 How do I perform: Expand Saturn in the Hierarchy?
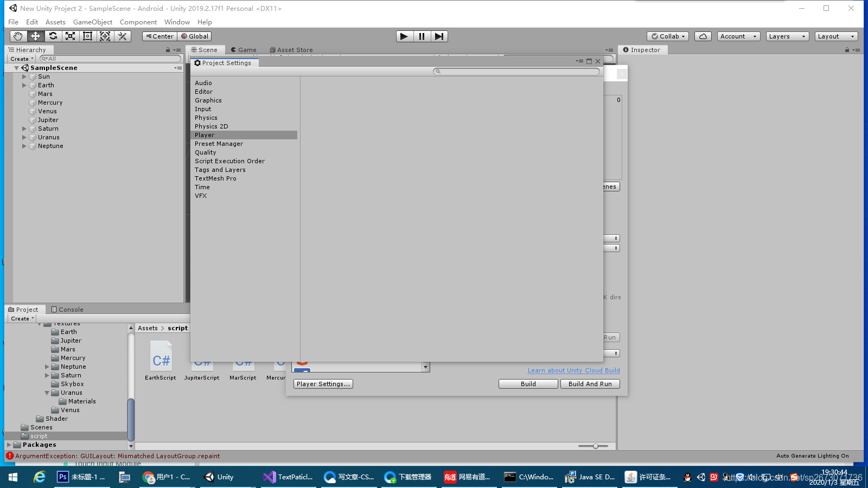(x=24, y=129)
